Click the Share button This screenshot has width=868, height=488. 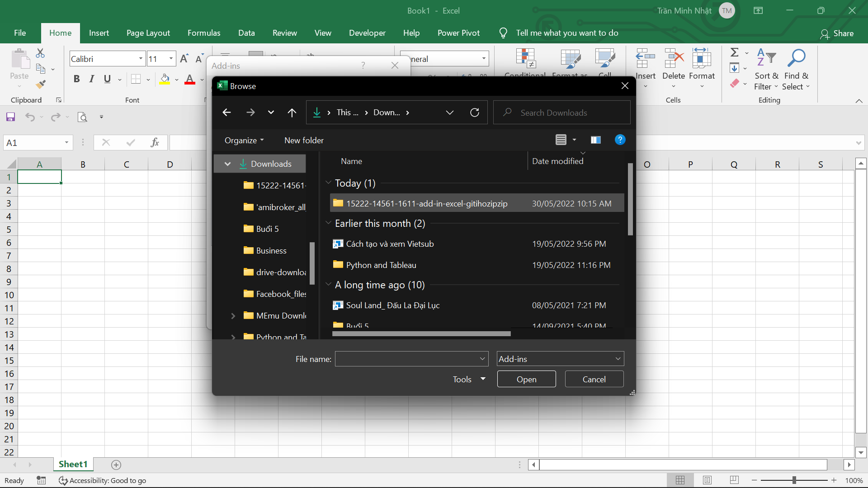(837, 33)
